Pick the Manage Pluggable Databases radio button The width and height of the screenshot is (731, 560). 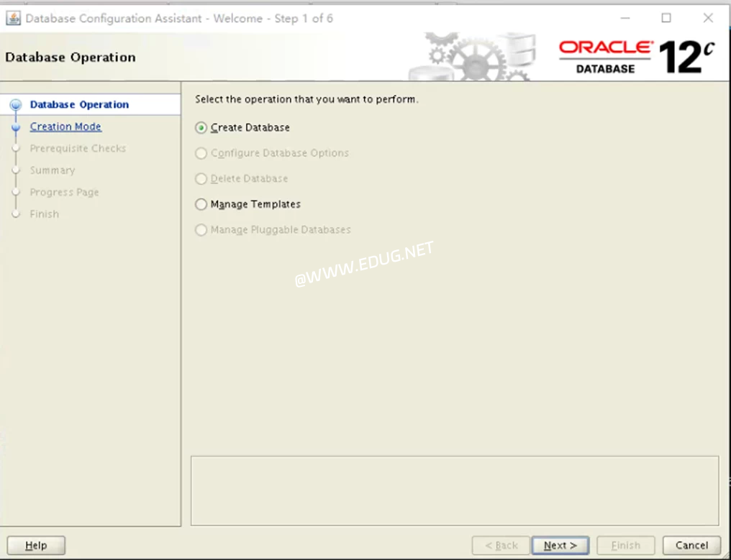(201, 230)
